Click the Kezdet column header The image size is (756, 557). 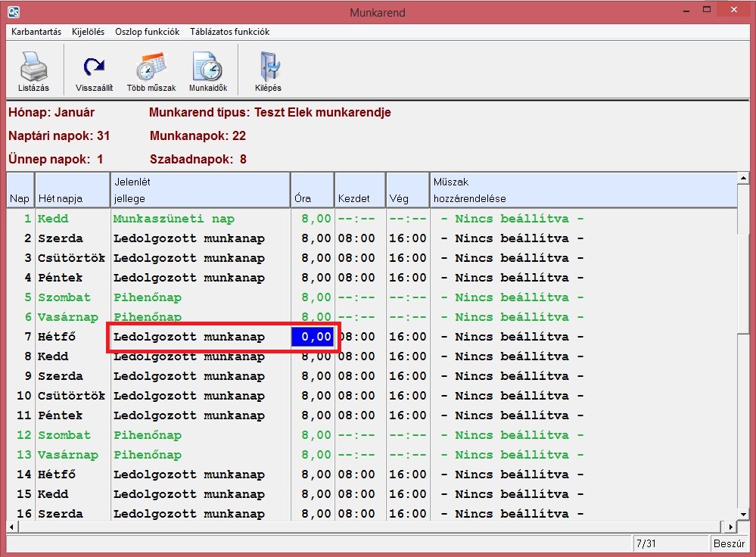click(x=359, y=191)
